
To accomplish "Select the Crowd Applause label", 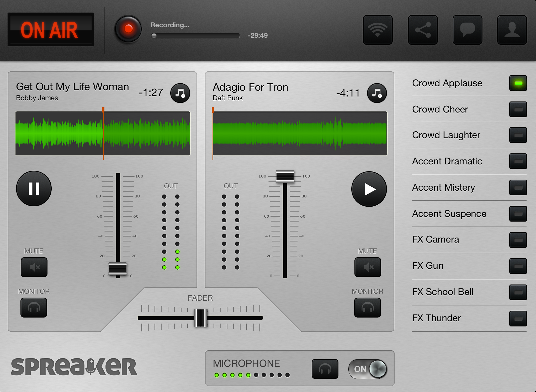I will click(447, 83).
